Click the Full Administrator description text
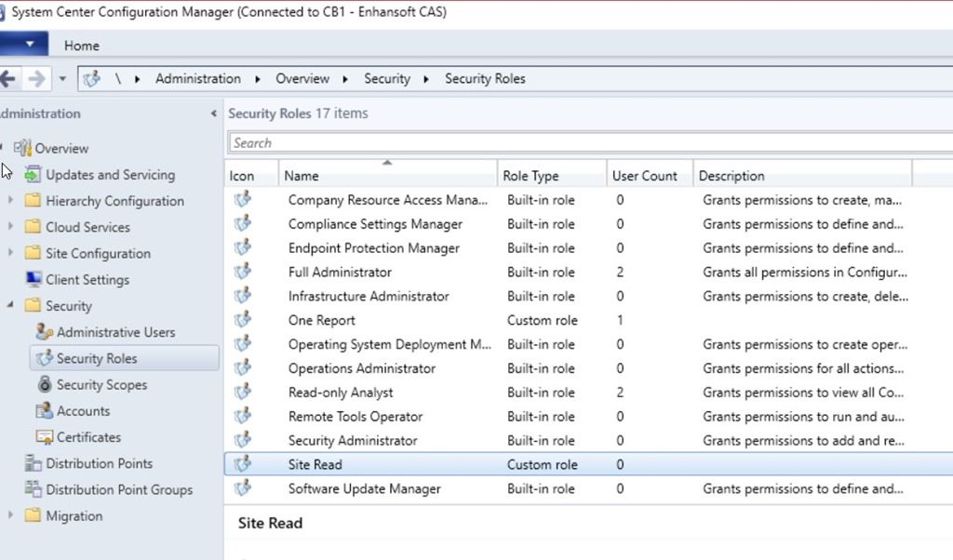Image resolution: width=953 pixels, height=560 pixels. click(x=805, y=273)
